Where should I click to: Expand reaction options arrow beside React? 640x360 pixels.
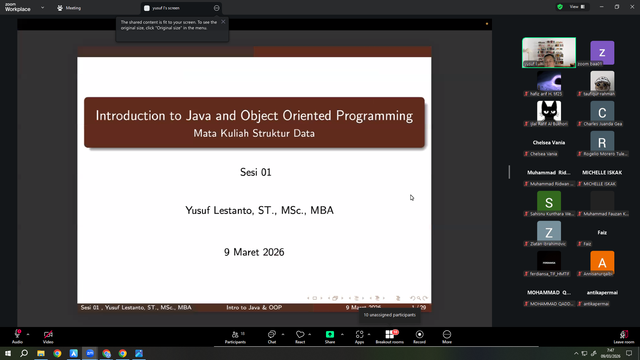pos(309,334)
